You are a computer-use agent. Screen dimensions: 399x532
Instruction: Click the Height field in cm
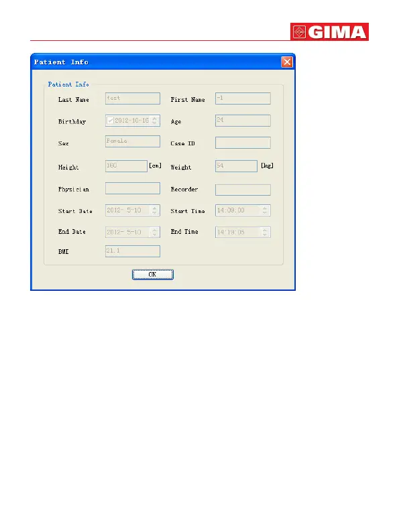pos(126,166)
